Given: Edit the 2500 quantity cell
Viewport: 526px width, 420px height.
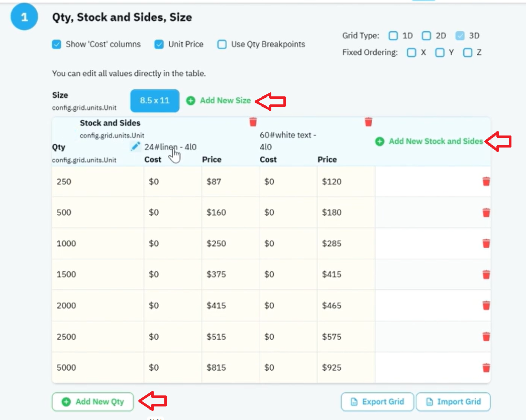Looking at the screenshot, I should tap(98, 337).
